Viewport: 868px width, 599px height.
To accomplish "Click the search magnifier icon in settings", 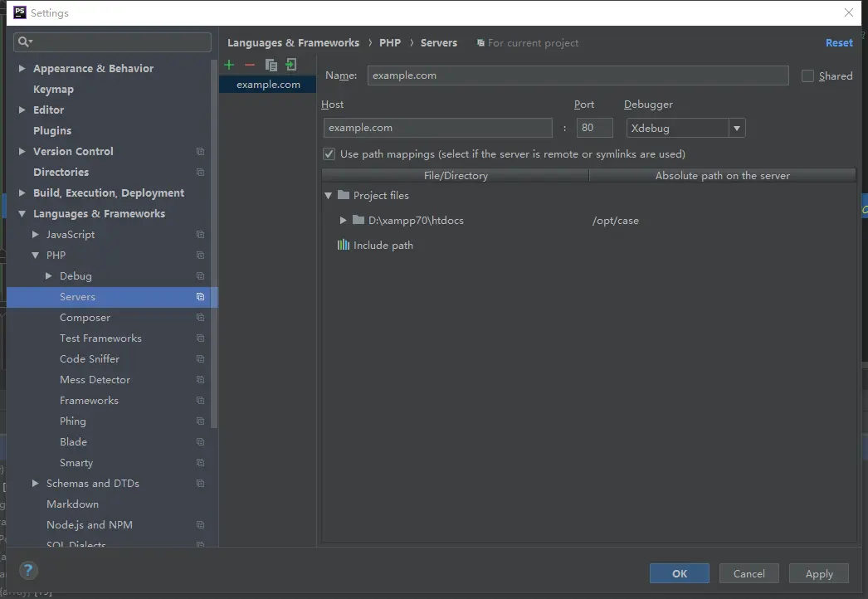I will [25, 41].
